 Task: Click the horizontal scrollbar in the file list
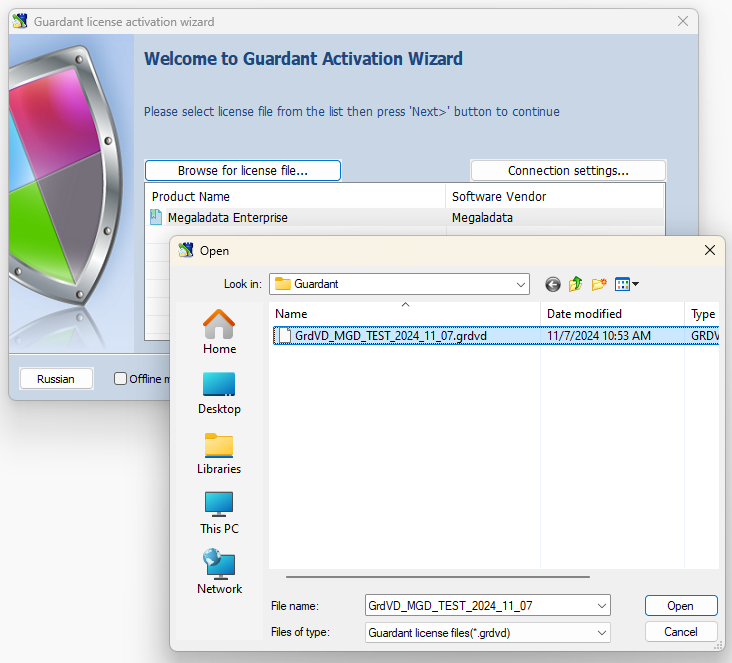point(438,577)
